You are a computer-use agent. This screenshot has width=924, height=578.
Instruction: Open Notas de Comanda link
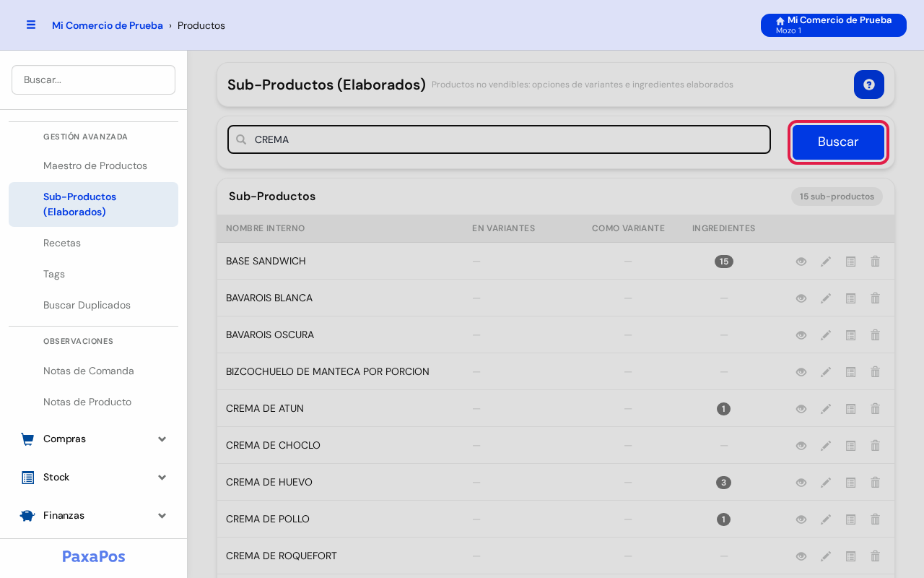pos(93,371)
